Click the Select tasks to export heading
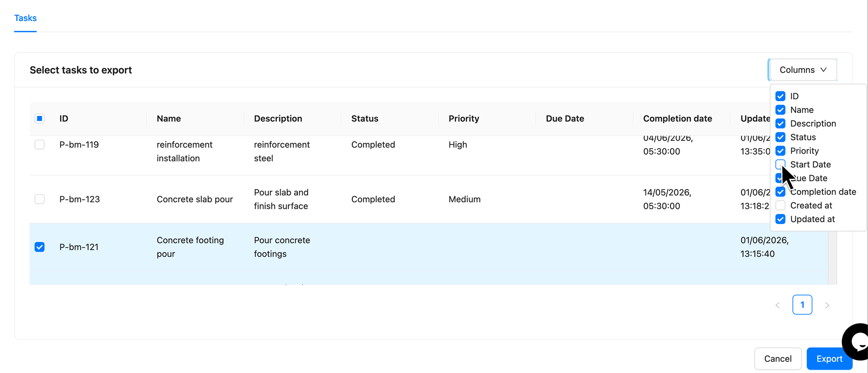Image resolution: width=868 pixels, height=373 pixels. (x=81, y=70)
